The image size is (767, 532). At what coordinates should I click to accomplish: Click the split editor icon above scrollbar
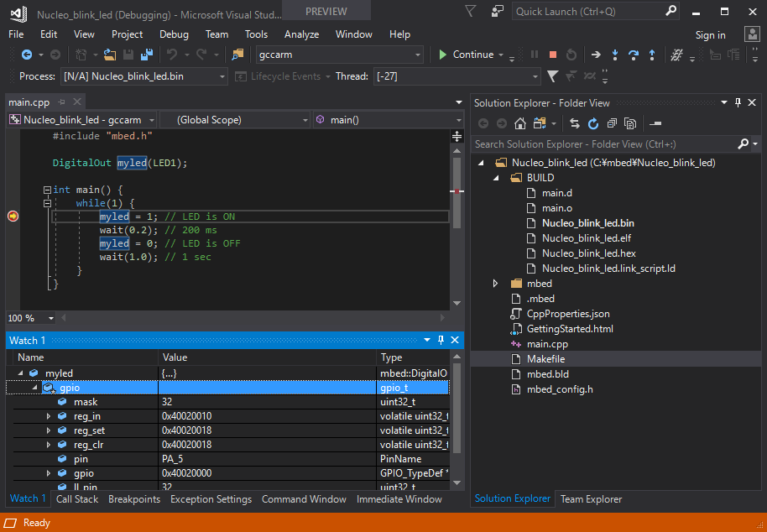[x=457, y=137]
